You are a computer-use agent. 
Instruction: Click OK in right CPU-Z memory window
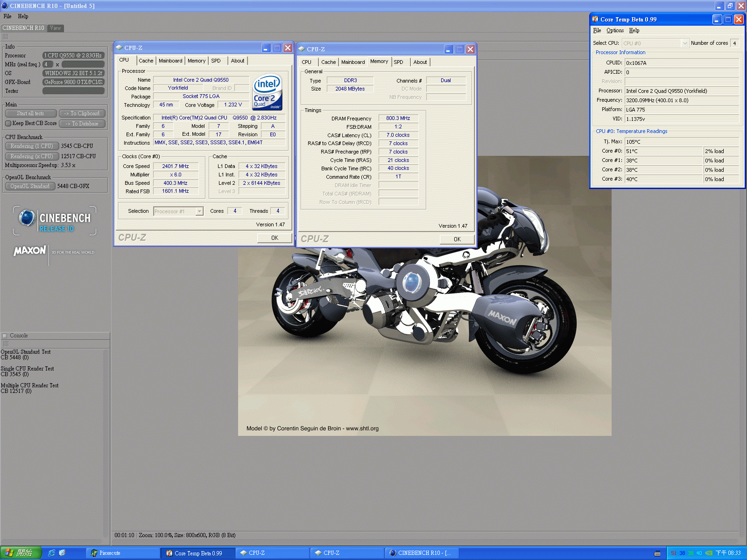point(457,239)
